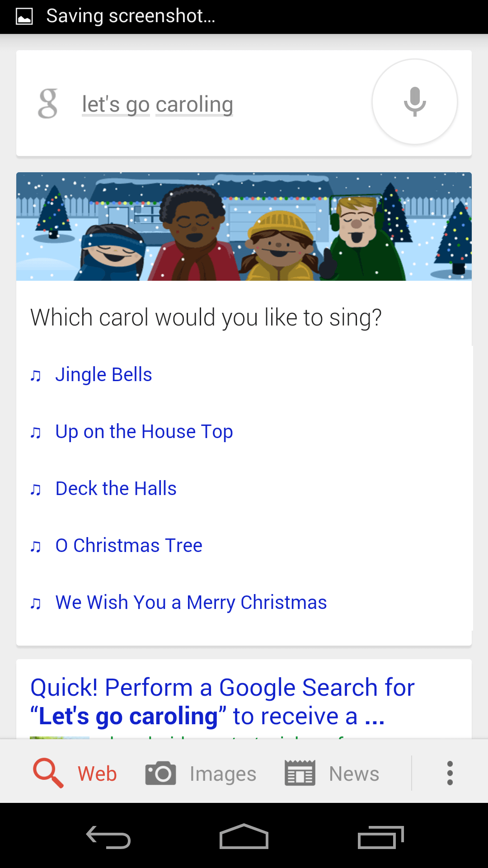The height and width of the screenshot is (868, 488).
Task: Choose We Wish You a Merry Christmas
Action: [191, 603]
